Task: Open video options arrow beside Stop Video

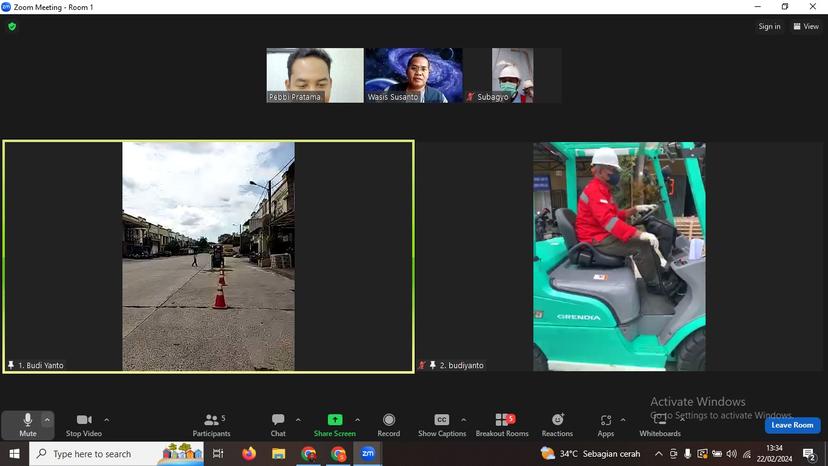Action: click(107, 420)
